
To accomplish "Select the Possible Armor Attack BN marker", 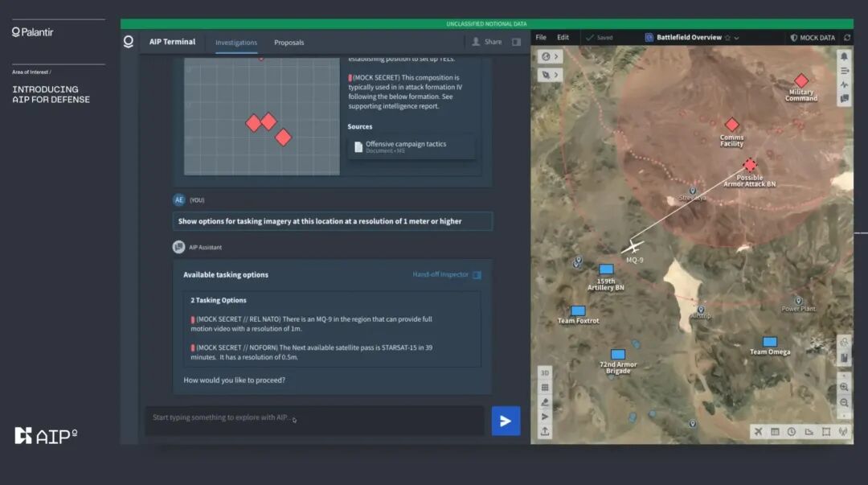I will [750, 165].
